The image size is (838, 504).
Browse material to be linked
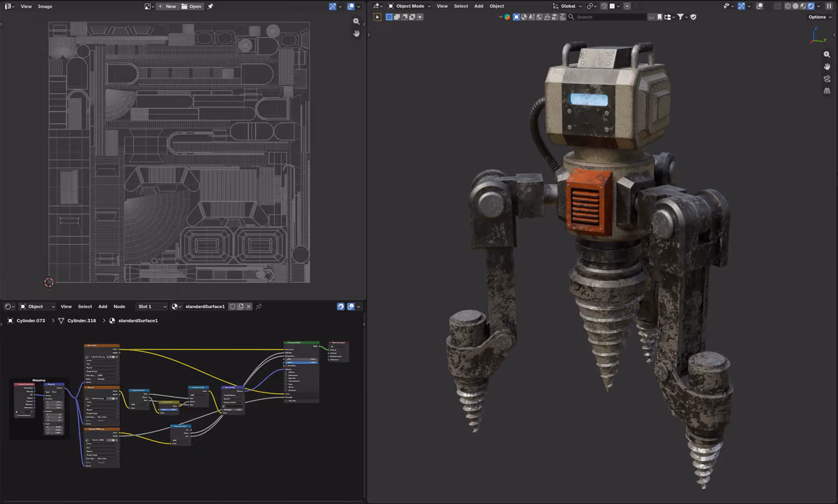point(176,307)
